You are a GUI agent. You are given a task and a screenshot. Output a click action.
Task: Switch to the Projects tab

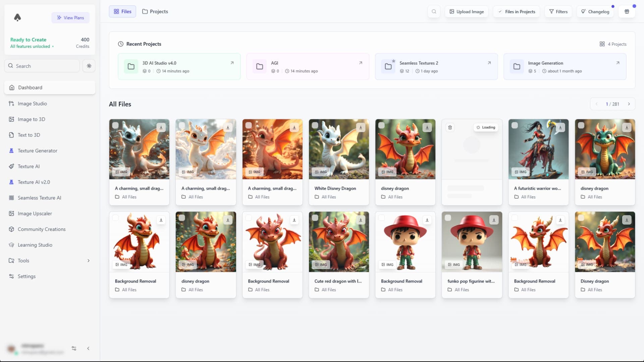pos(155,11)
